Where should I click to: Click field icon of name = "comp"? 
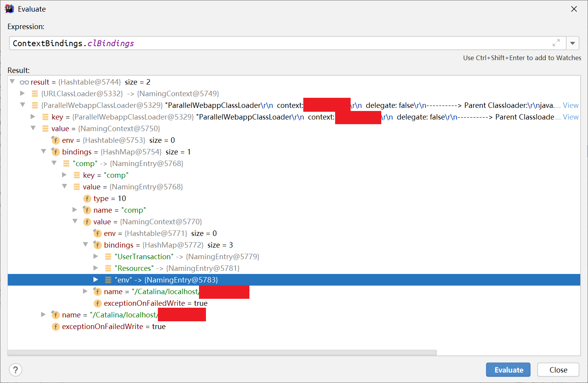(87, 210)
